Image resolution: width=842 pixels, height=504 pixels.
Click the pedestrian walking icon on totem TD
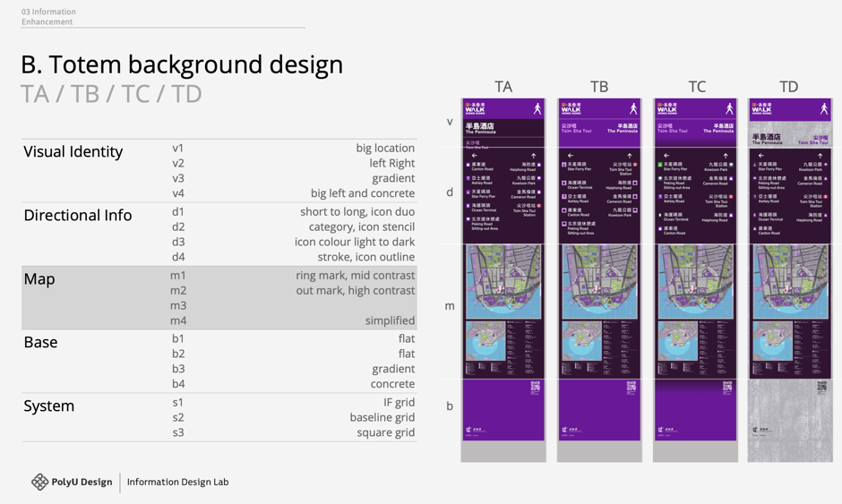(824, 108)
